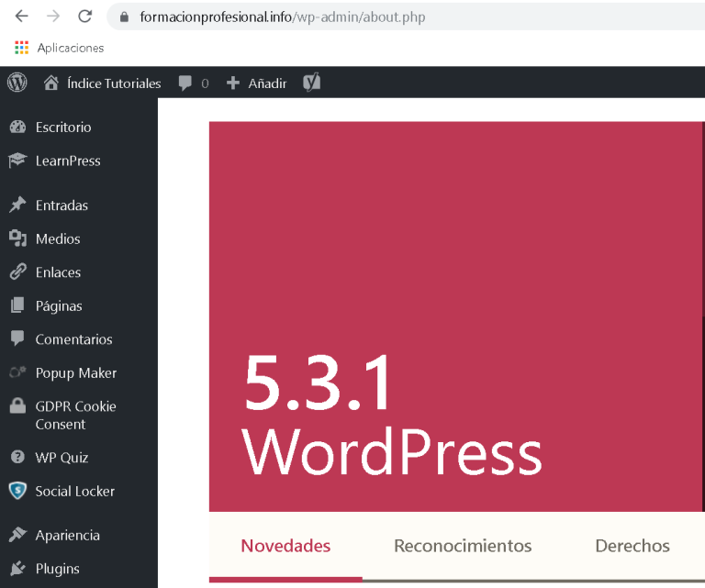
Task: Click the Índice Tutoriales site link
Action: 114,83
